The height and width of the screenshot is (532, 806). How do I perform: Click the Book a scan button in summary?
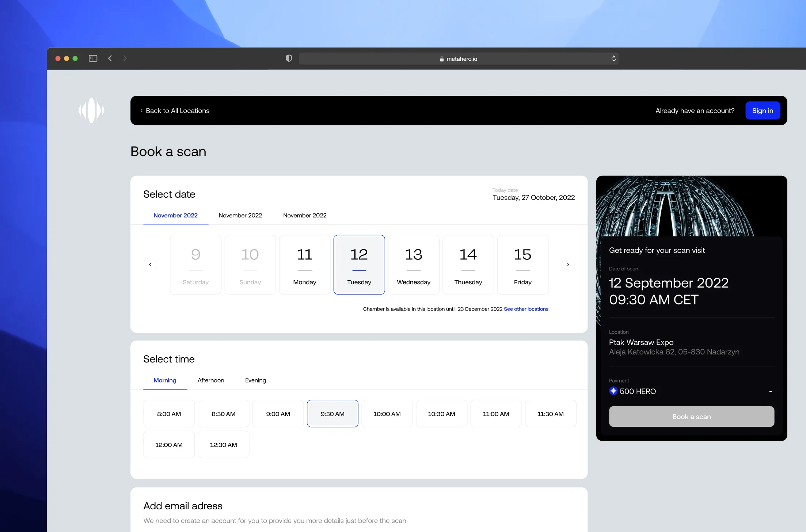(x=691, y=417)
